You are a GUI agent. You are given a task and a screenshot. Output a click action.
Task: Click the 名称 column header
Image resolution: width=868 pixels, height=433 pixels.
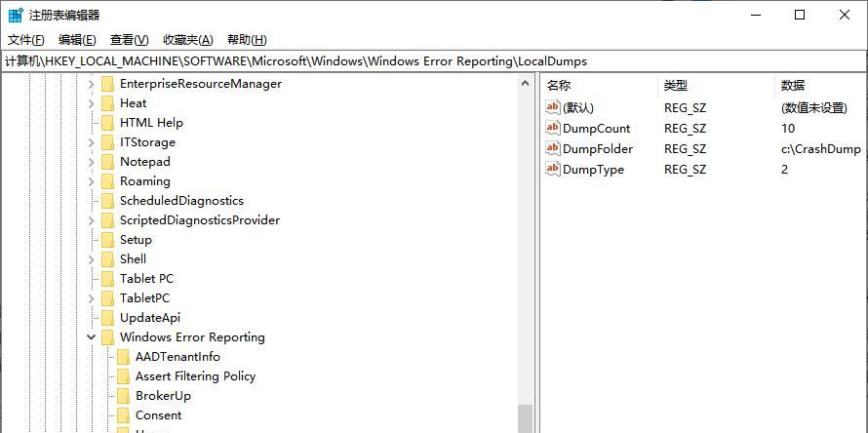coord(559,86)
